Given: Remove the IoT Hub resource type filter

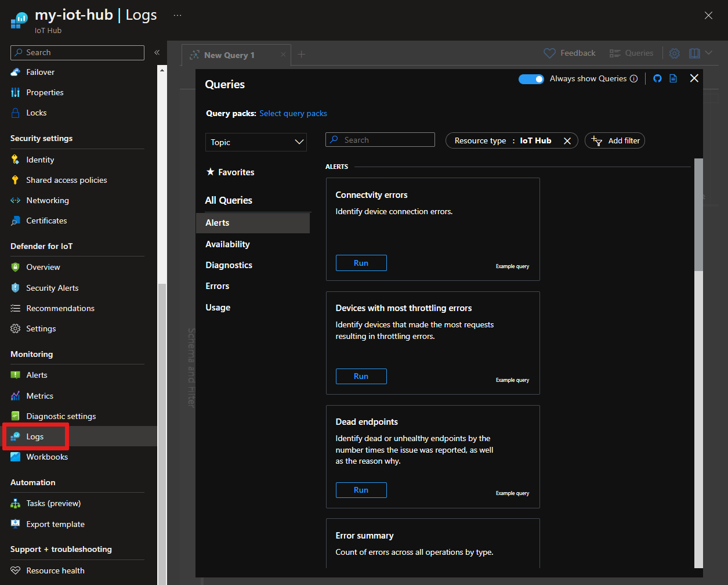Looking at the screenshot, I should pos(567,141).
